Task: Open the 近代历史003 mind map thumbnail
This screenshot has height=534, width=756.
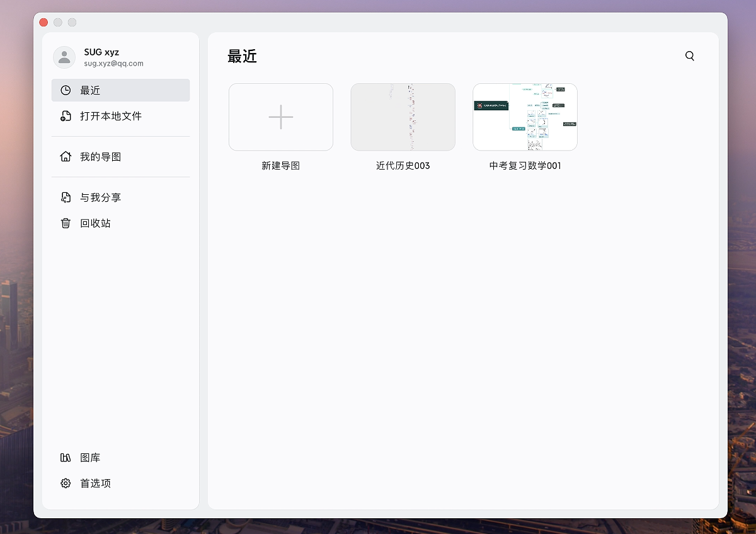Action: tap(403, 117)
